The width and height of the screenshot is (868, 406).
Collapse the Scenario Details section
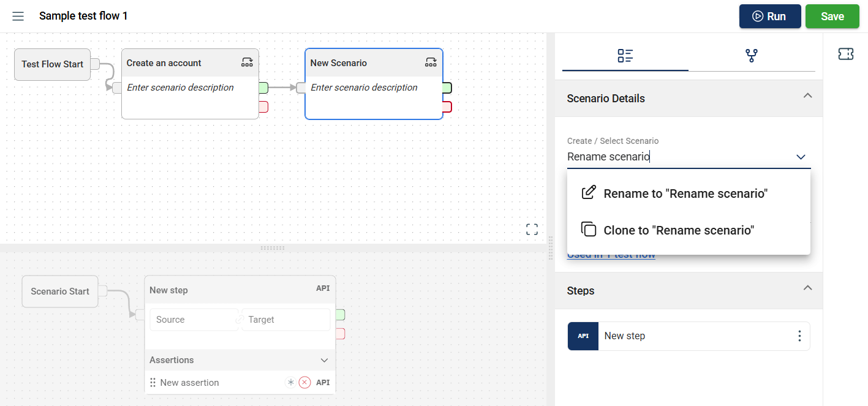pyautogui.click(x=807, y=96)
